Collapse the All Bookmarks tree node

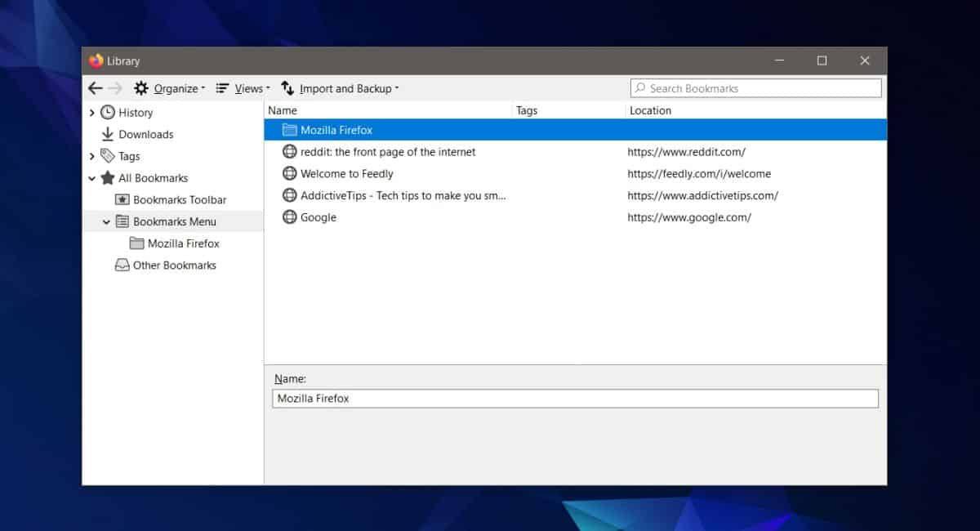point(92,178)
